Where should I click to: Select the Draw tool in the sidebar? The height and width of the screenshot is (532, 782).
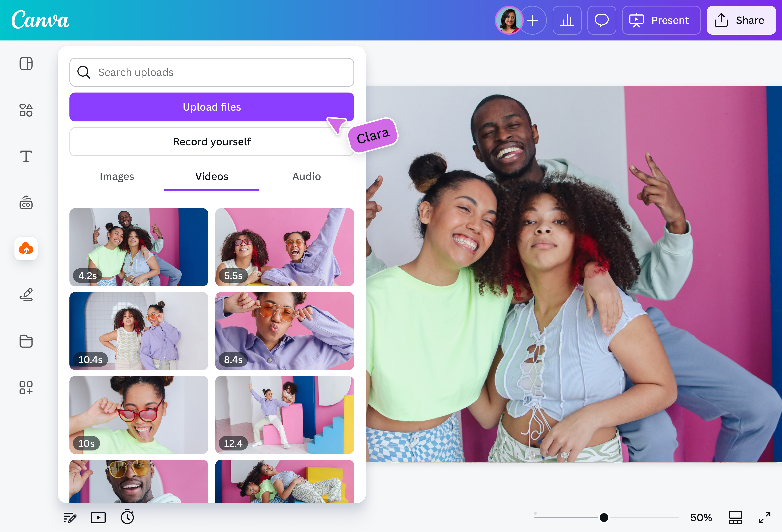tap(26, 295)
